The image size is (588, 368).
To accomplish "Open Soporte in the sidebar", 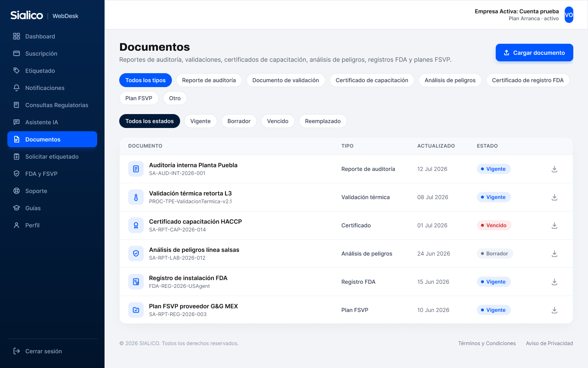I will [x=52, y=191].
